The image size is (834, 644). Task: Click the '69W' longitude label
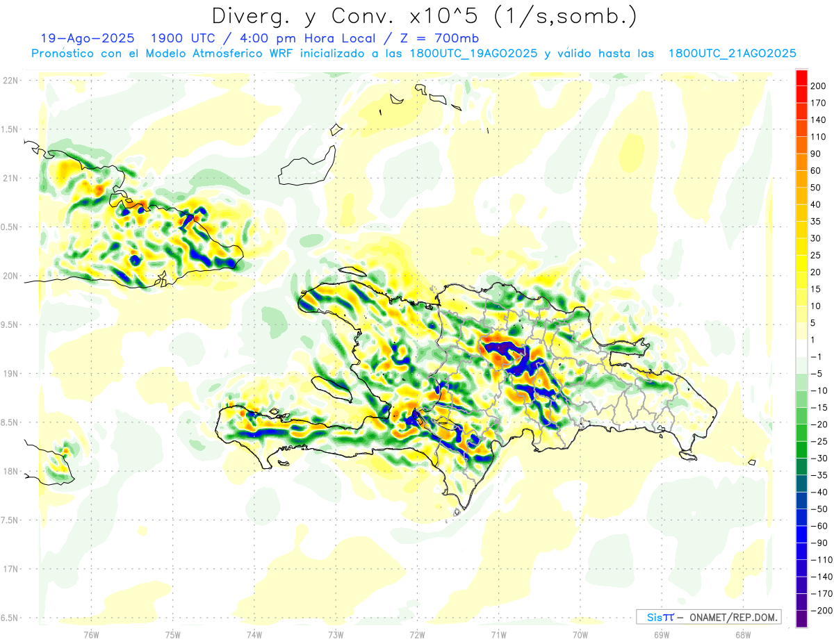662,634
